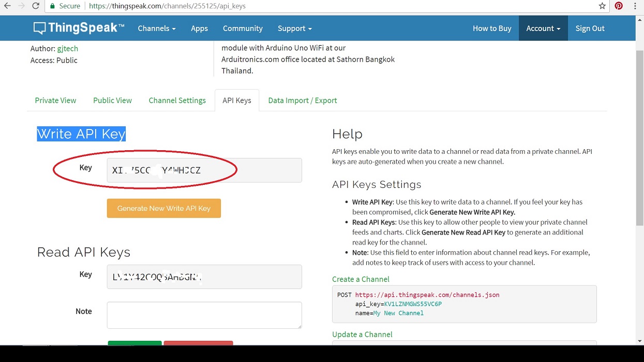
Task: Click the api_key value KV1LZNMGWS55VC6P
Action: [413, 304]
